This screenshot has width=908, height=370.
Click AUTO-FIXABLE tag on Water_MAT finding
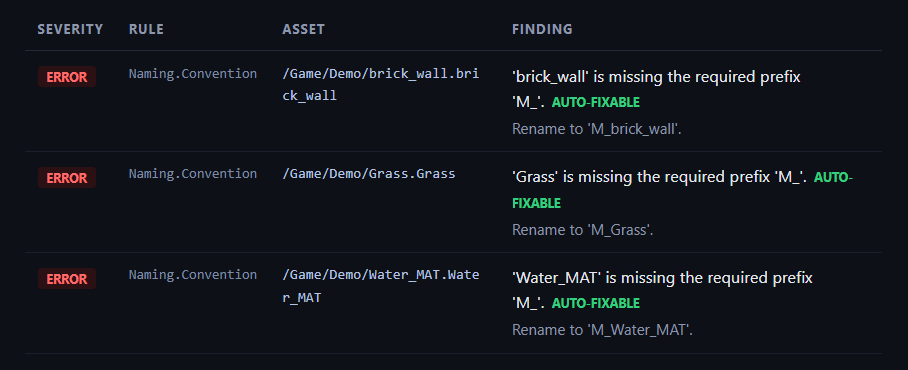click(x=596, y=303)
